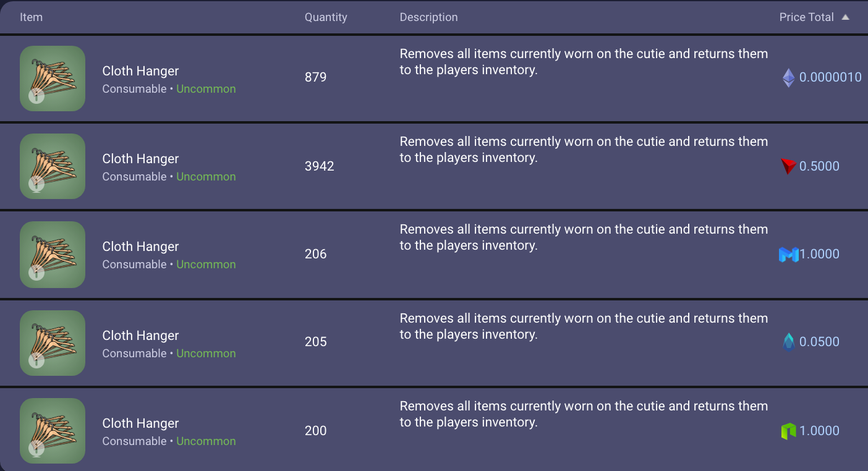Sort by the Quantity column header

(326, 17)
